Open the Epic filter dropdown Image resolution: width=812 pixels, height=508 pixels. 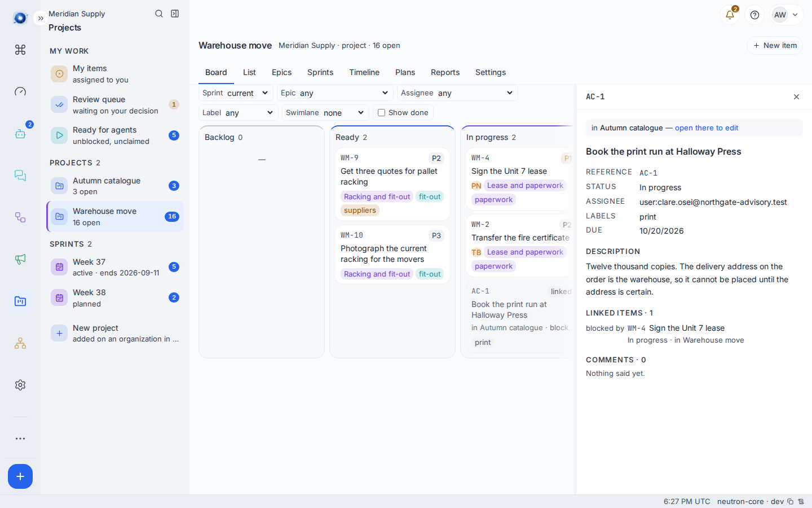(335, 93)
